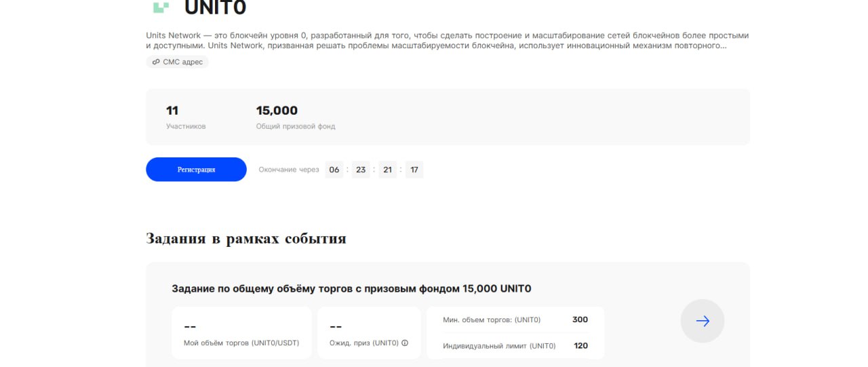Select the prize pool value 15,000
Image resolution: width=868 pixels, height=367 pixels.
point(277,111)
